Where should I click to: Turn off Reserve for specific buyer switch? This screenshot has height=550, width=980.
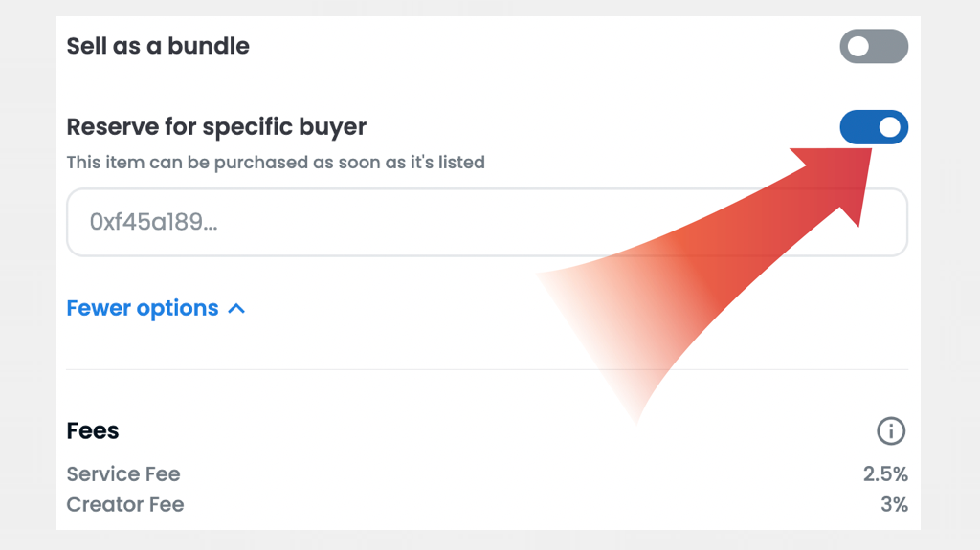873,127
